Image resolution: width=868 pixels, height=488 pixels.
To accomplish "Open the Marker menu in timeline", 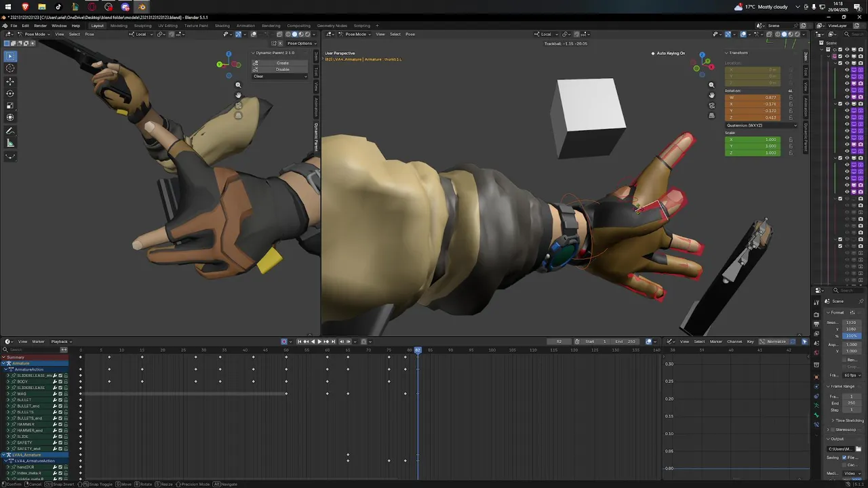I will 38,342.
